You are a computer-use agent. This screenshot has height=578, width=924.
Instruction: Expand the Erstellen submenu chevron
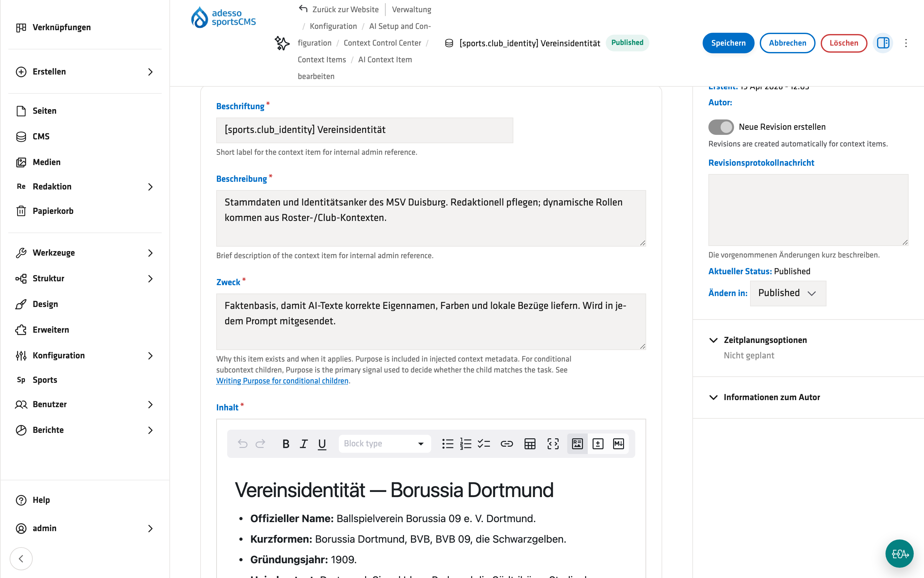pyautogui.click(x=150, y=72)
